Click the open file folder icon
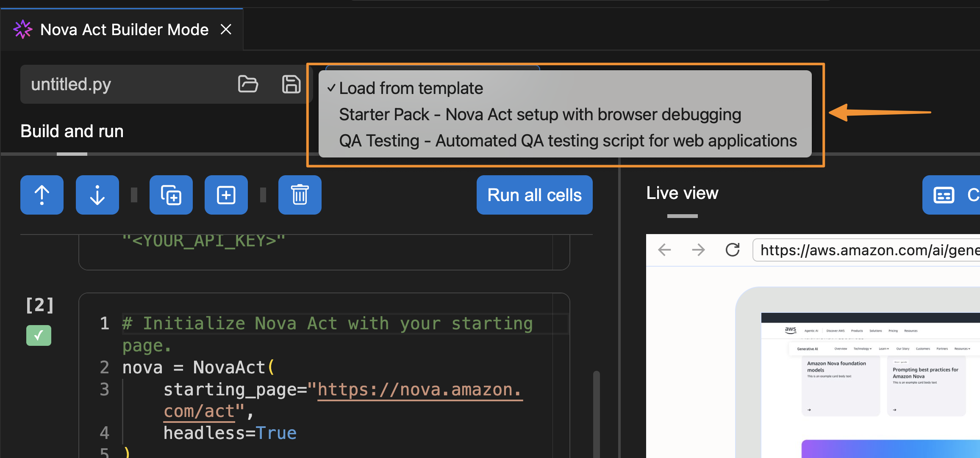This screenshot has height=458, width=980. [x=248, y=84]
